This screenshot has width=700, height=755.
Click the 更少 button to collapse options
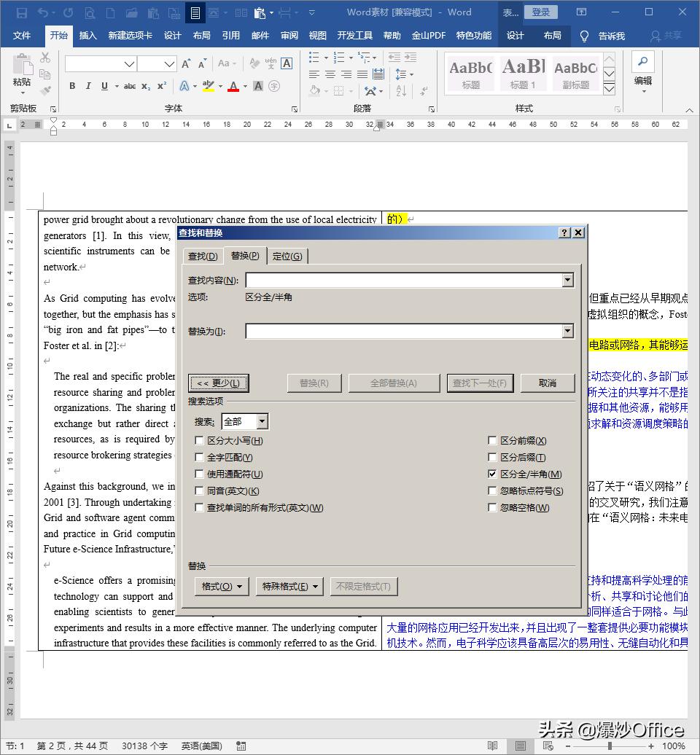[219, 383]
